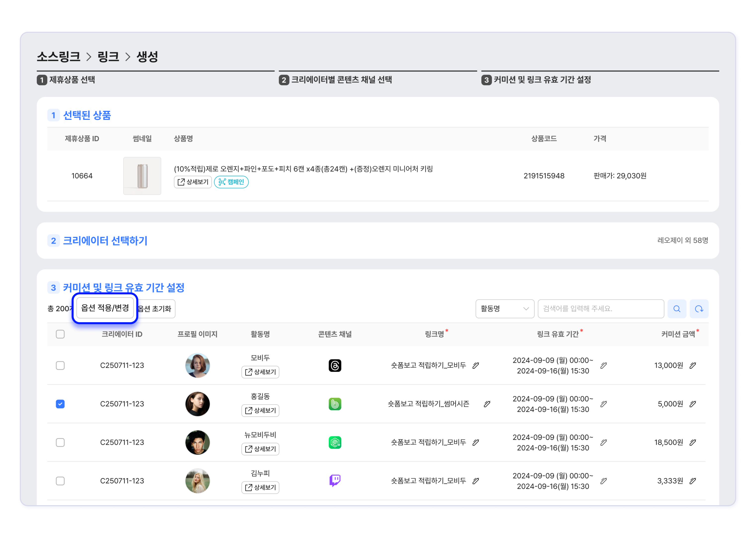Collapse the 선택된 상품 section header
The image size is (756, 538).
(x=87, y=115)
